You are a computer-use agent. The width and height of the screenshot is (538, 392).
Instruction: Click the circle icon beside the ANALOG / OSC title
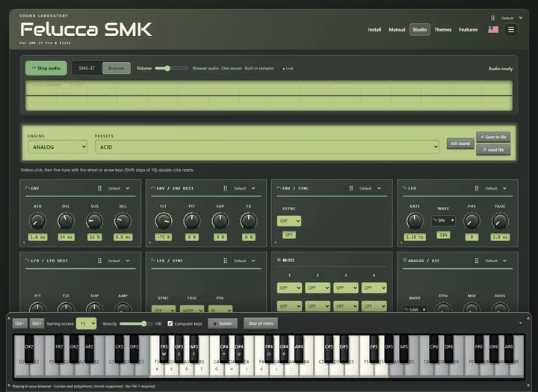coord(404,261)
